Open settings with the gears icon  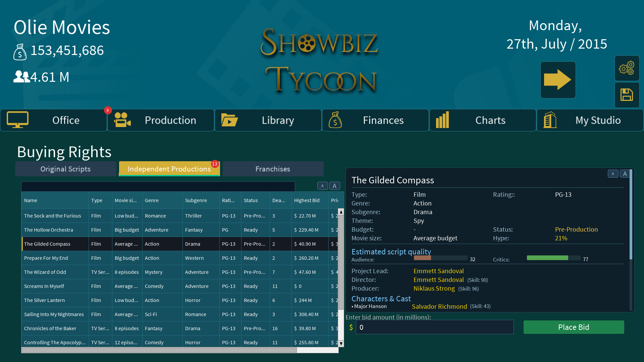click(627, 68)
